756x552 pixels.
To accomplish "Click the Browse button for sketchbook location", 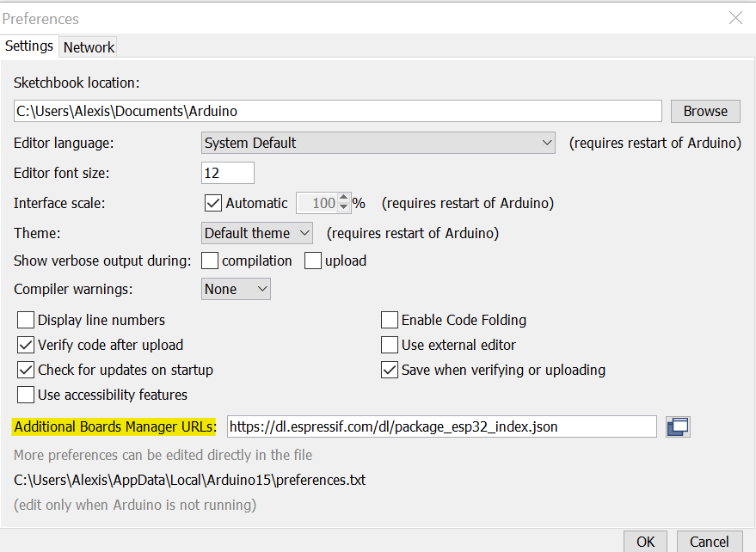I will [705, 112].
